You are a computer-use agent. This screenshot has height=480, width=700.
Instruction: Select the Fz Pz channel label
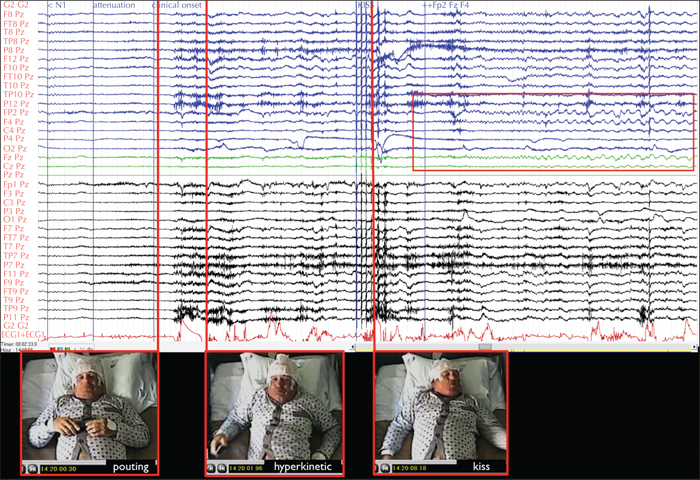point(13,158)
